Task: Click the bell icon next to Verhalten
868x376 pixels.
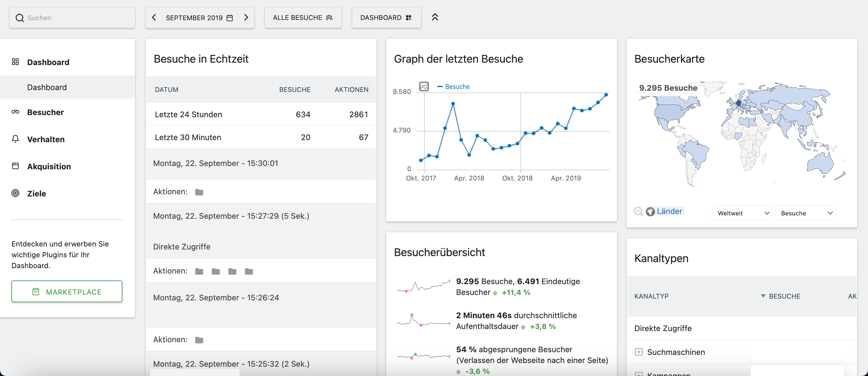Action: click(15, 139)
